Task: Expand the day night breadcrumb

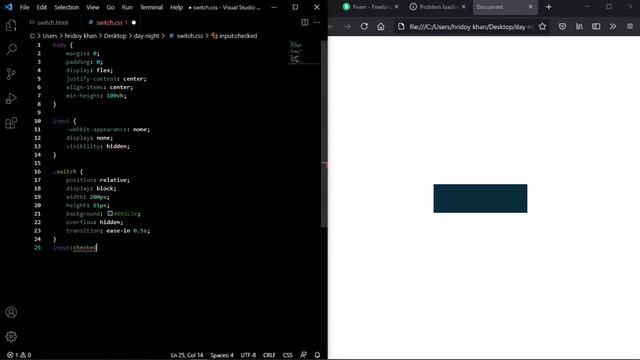Action: click(x=146, y=36)
